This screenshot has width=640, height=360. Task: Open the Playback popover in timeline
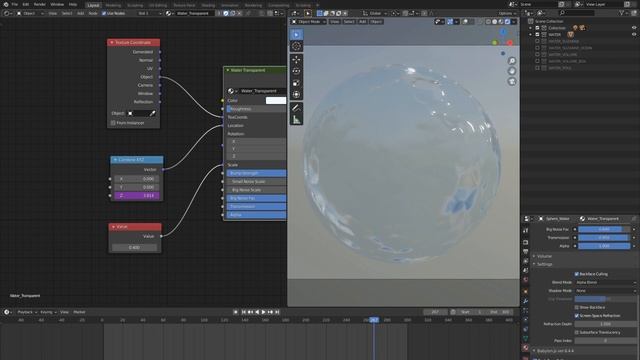coord(27,312)
